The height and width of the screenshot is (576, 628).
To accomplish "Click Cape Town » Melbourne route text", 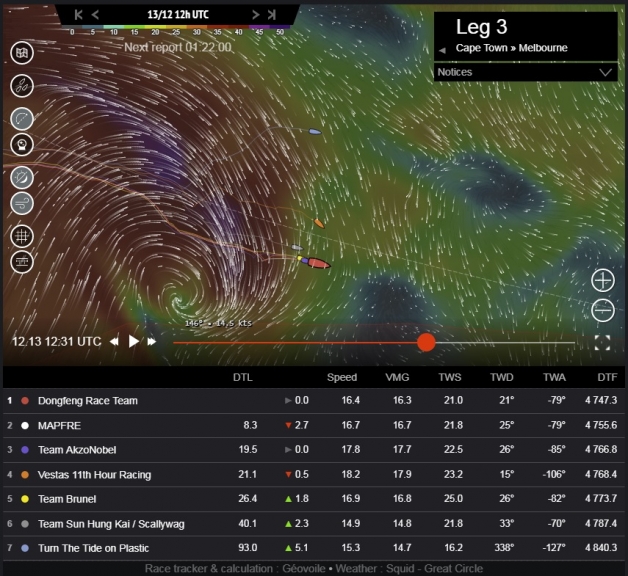I will click(x=511, y=48).
